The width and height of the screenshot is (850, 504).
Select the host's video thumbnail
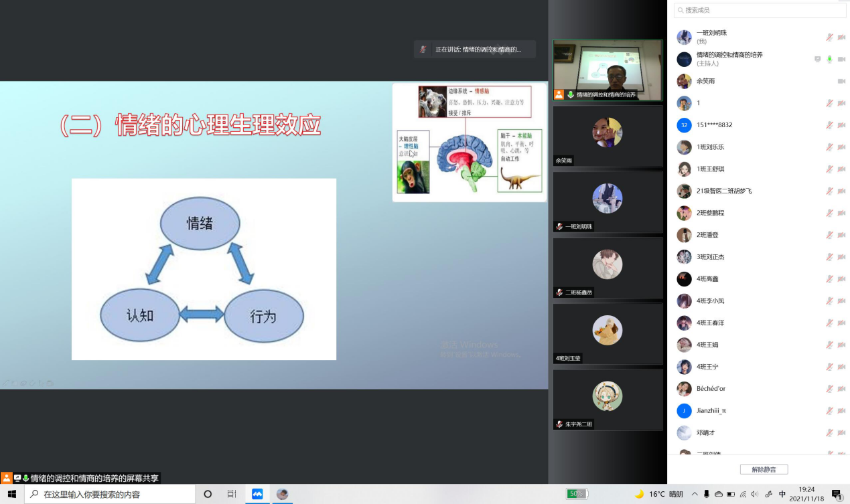pos(607,70)
